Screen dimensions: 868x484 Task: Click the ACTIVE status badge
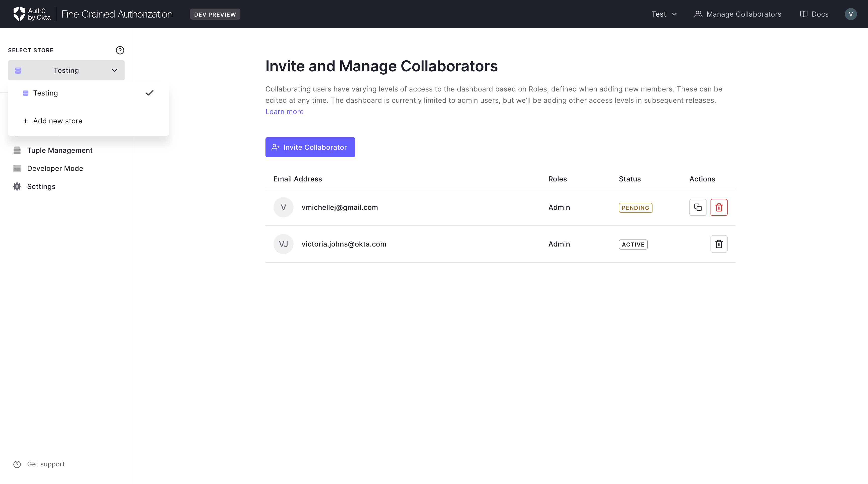tap(633, 245)
